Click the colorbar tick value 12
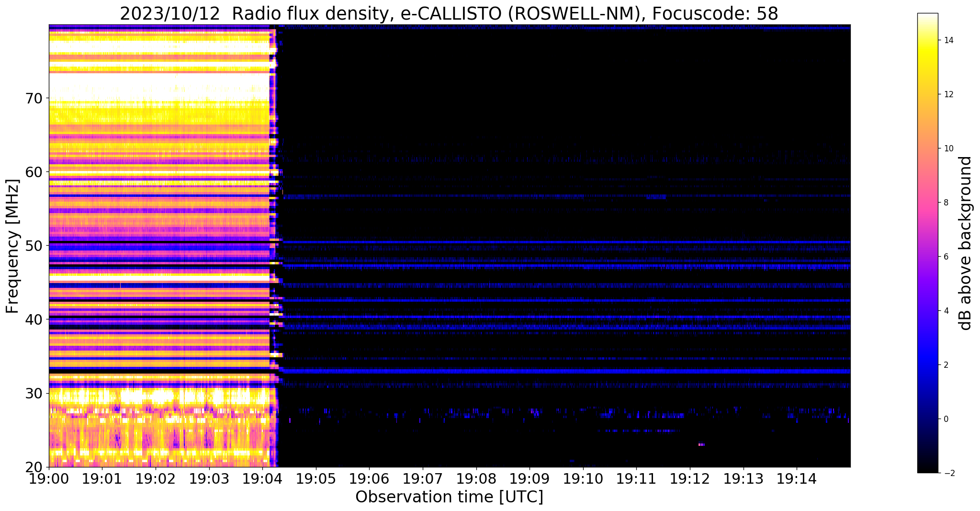The image size is (980, 511). pos(948,94)
